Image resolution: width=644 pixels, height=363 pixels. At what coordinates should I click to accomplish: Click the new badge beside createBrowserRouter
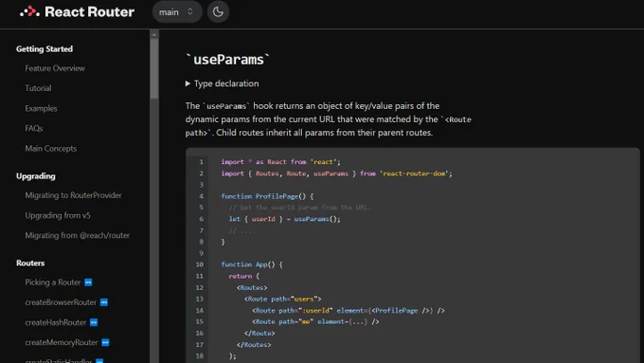104,302
